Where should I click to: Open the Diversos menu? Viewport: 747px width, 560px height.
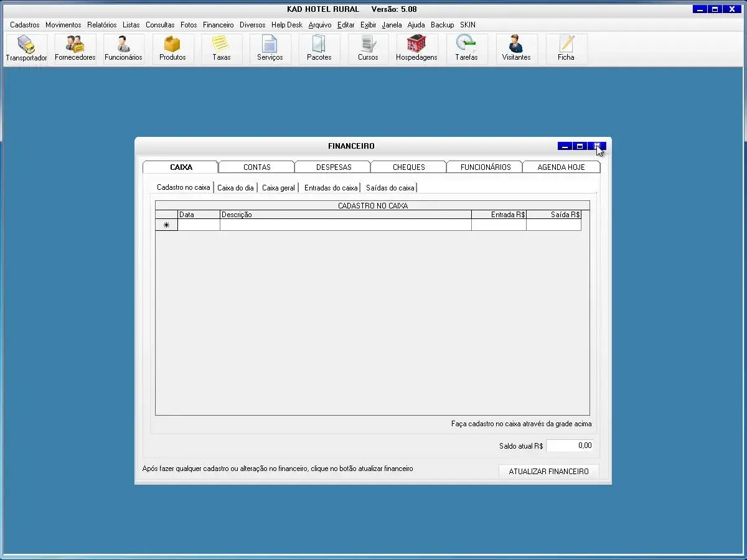(x=253, y=25)
